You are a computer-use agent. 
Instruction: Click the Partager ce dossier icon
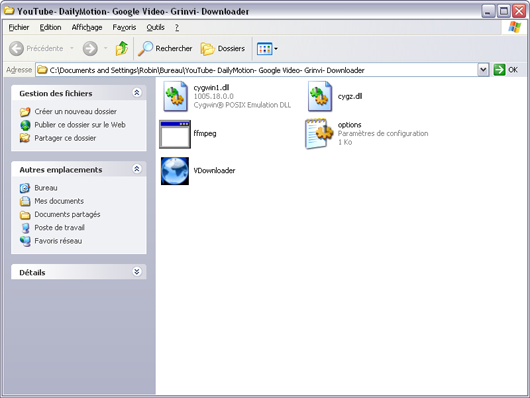pos(25,138)
